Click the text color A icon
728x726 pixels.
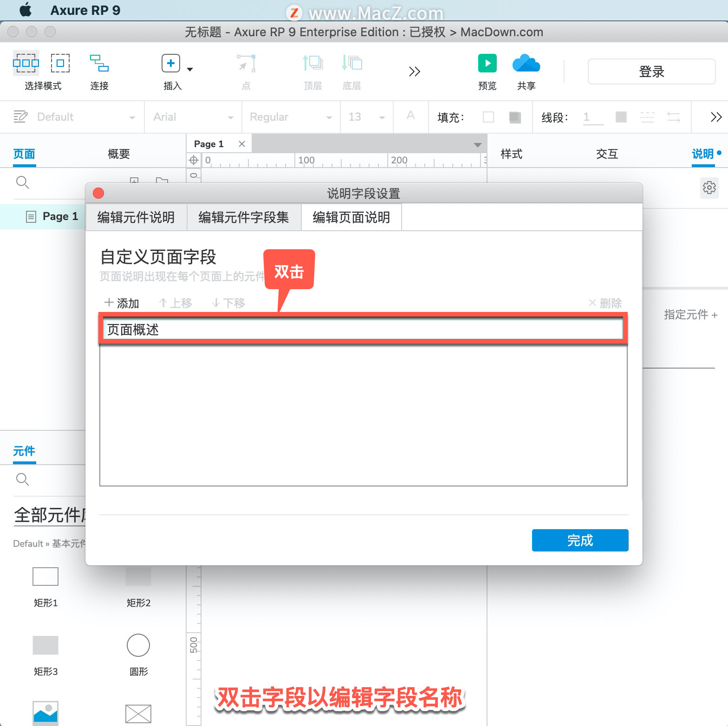pos(410,116)
